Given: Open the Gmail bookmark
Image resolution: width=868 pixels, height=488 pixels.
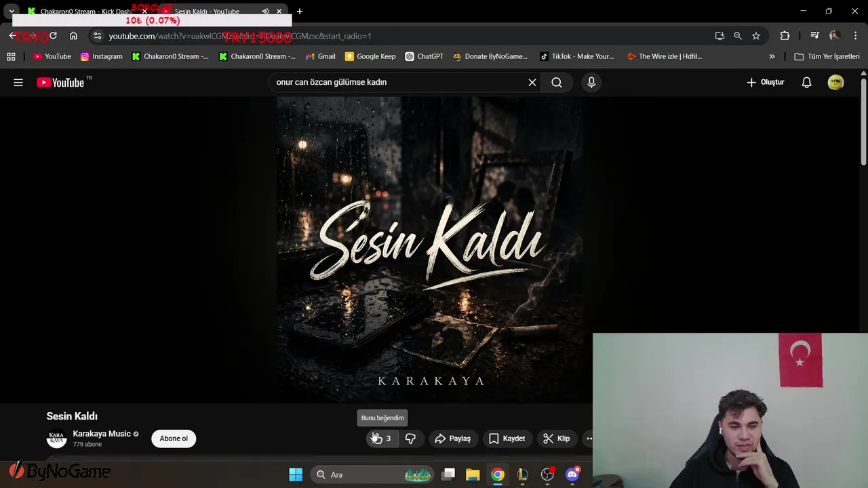Looking at the screenshot, I should click(321, 57).
